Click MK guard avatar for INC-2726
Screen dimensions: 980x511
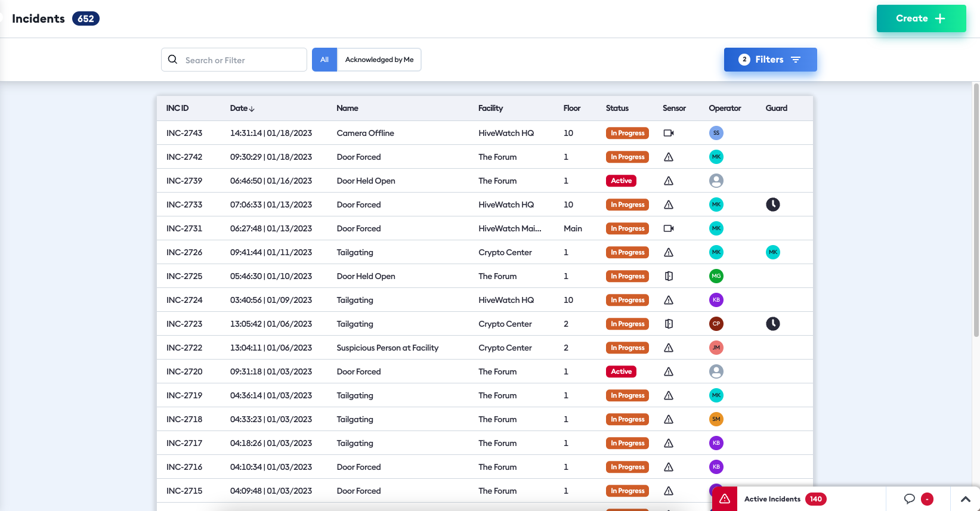pyautogui.click(x=772, y=252)
